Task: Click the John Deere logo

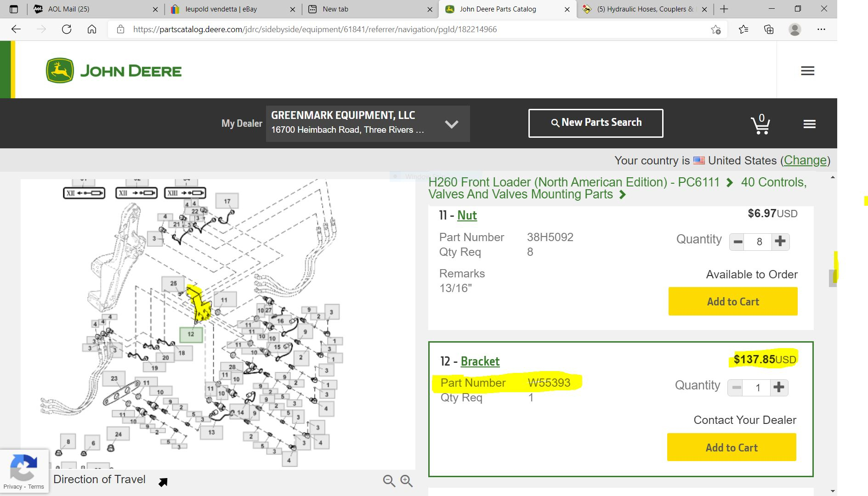Action: pos(113,71)
